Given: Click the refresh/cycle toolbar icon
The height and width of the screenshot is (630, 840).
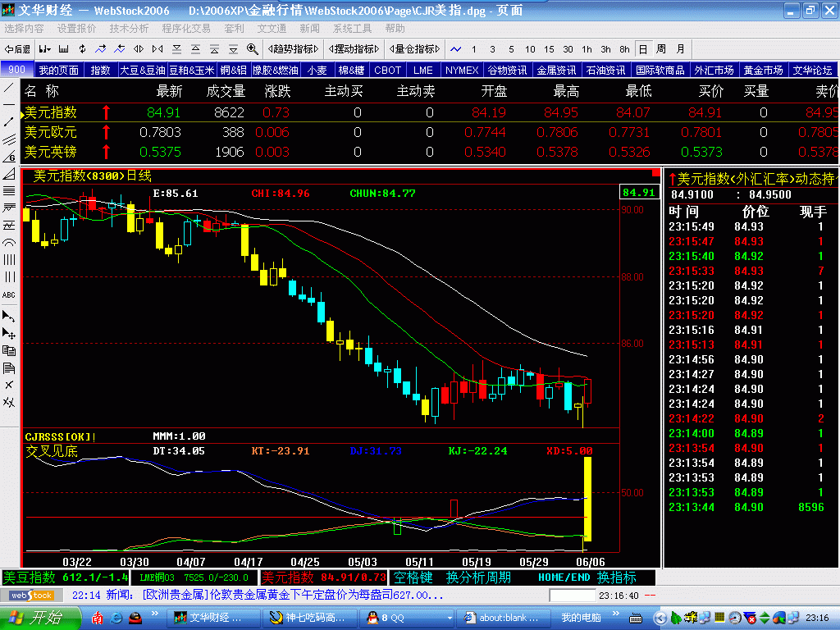Looking at the screenshot, I should pos(82,49).
